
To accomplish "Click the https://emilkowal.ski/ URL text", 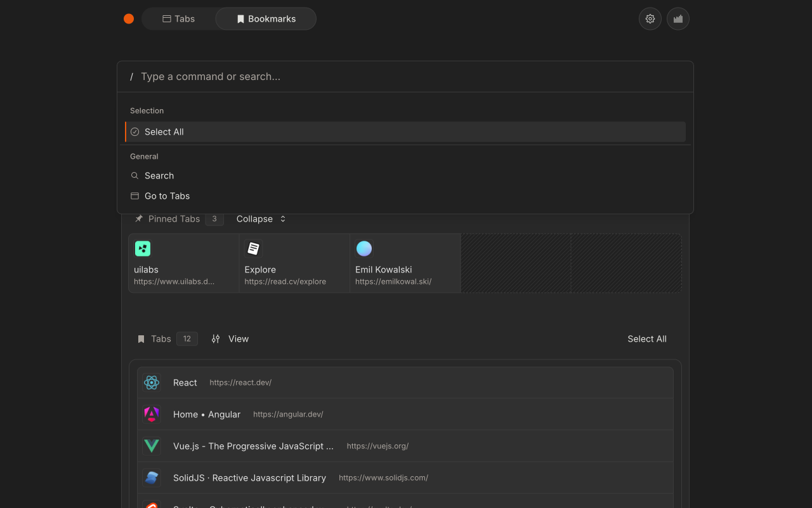I will (393, 282).
